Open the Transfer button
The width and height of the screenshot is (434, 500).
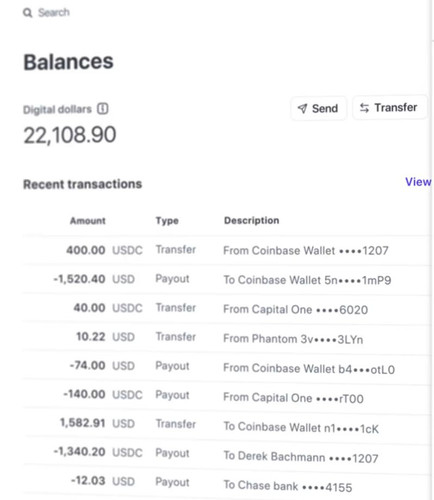click(389, 108)
